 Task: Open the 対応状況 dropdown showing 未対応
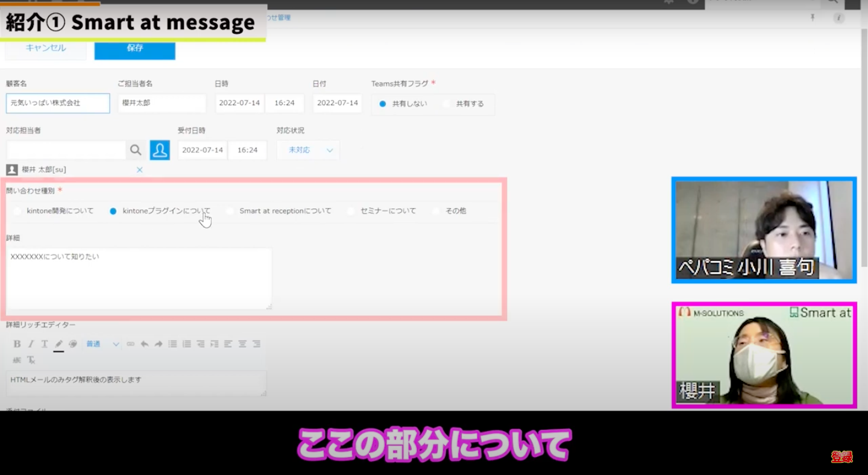pos(308,150)
